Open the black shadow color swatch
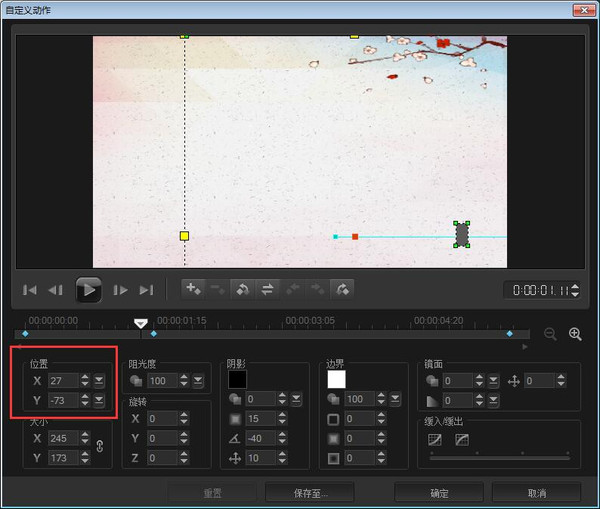600x509 pixels. (237, 380)
